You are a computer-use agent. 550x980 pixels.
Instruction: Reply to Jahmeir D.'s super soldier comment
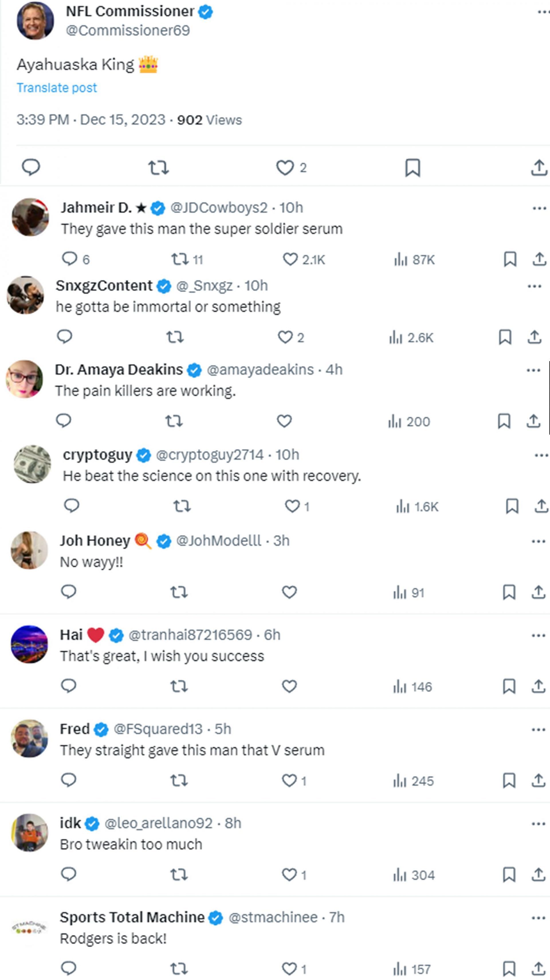[x=70, y=259]
